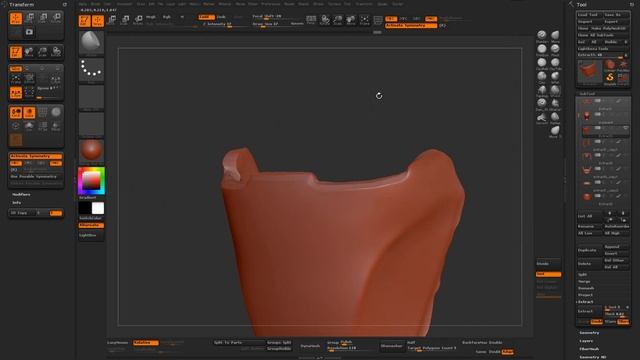The width and height of the screenshot is (640, 360).
Task: Click the camera snapshot icon in Transform palette
Action: (x=29, y=32)
